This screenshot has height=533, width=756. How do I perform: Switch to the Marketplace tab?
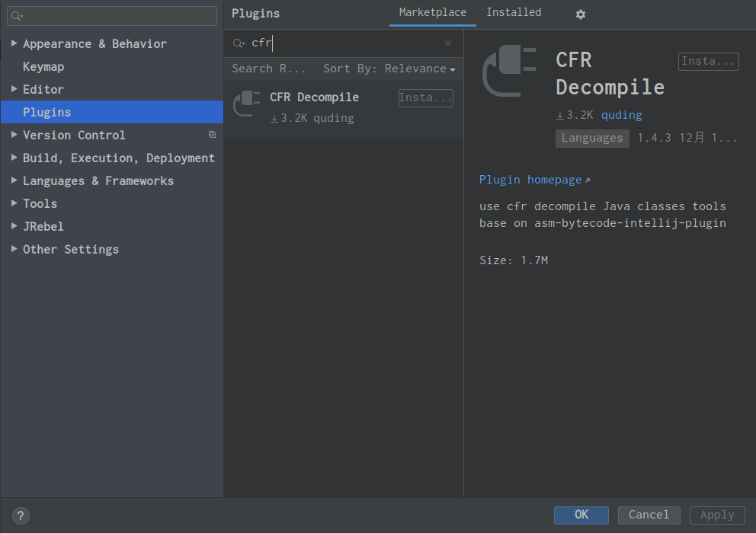[432, 12]
